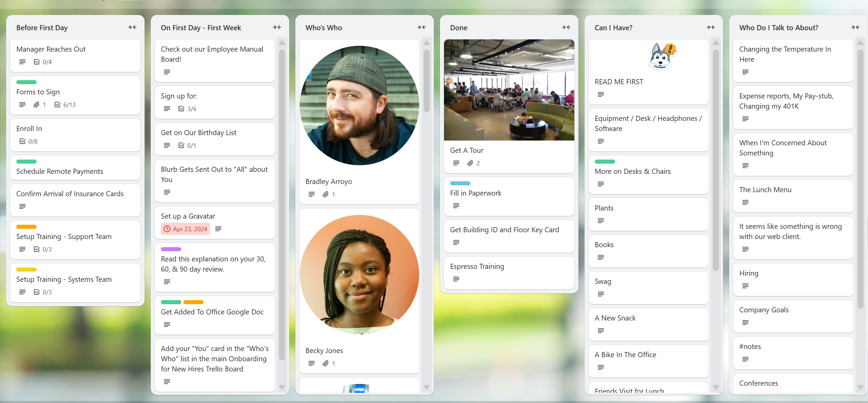
Task: Click green label on Forms to Sign card
Action: [x=26, y=82]
